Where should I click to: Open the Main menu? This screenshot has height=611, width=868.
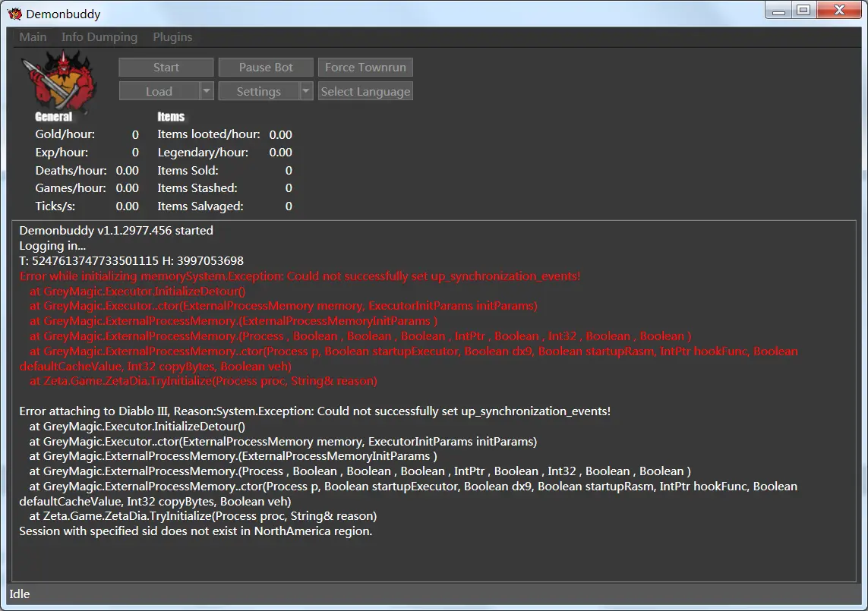pos(33,37)
